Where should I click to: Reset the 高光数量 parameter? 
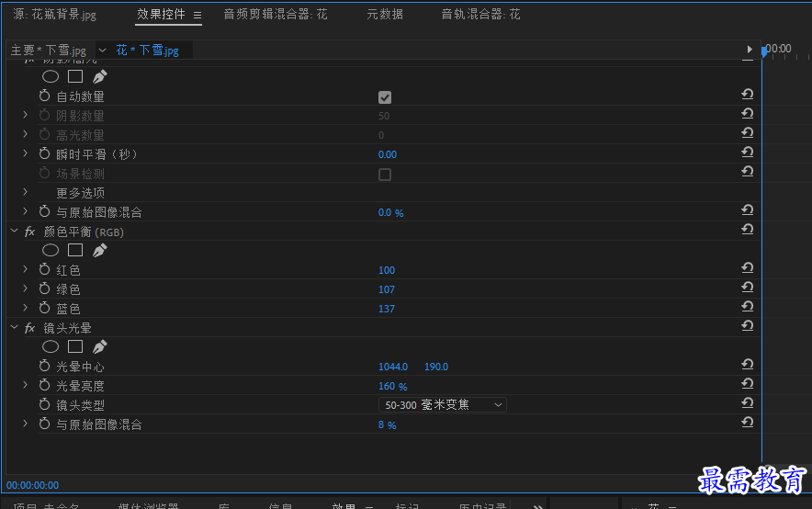747,132
